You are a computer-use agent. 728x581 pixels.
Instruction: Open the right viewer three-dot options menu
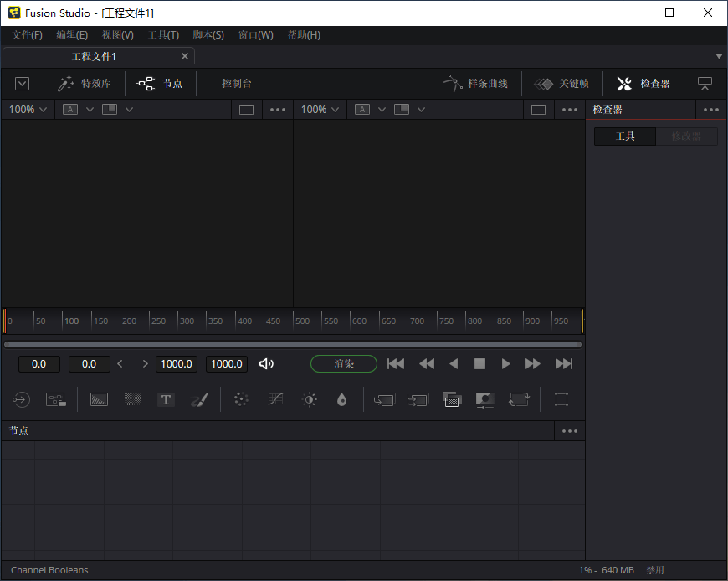point(570,110)
